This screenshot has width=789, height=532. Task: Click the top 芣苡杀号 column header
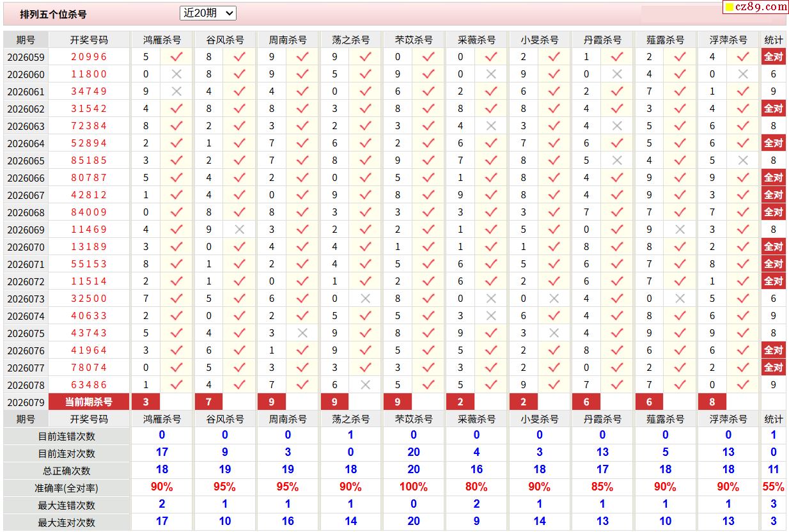click(x=414, y=40)
